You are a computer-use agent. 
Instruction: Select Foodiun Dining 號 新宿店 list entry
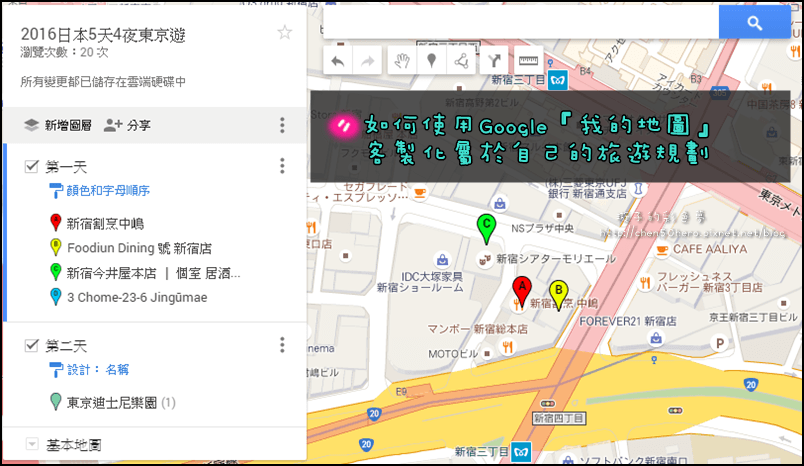pyautogui.click(x=139, y=248)
